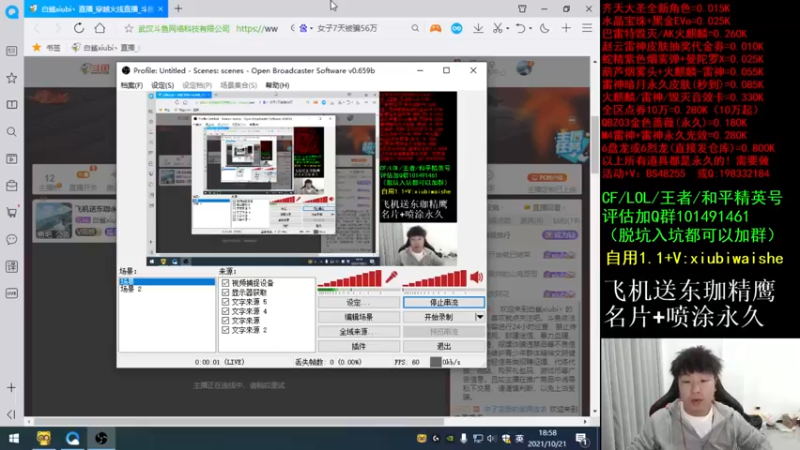Click the 插件 button in OBS
800x450 pixels.
point(359,346)
